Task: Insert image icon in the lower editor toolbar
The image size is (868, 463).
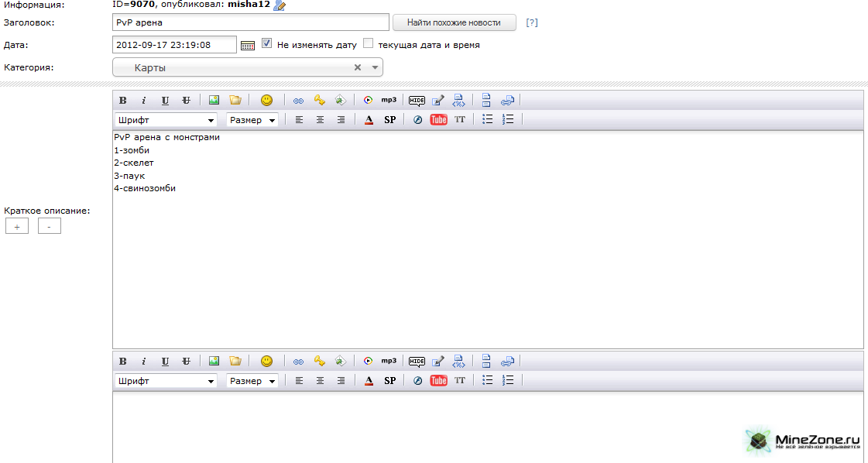Action: coord(214,361)
